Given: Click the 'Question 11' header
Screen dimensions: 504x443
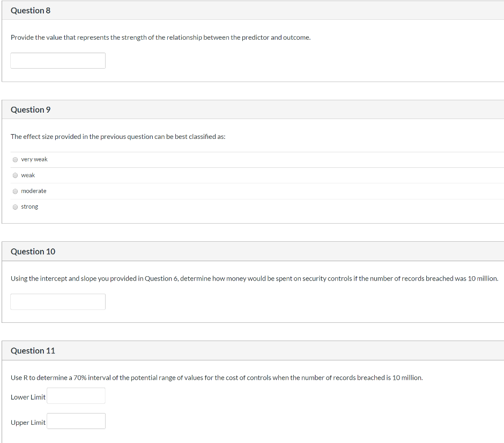Looking at the screenshot, I should pyautogui.click(x=33, y=351).
